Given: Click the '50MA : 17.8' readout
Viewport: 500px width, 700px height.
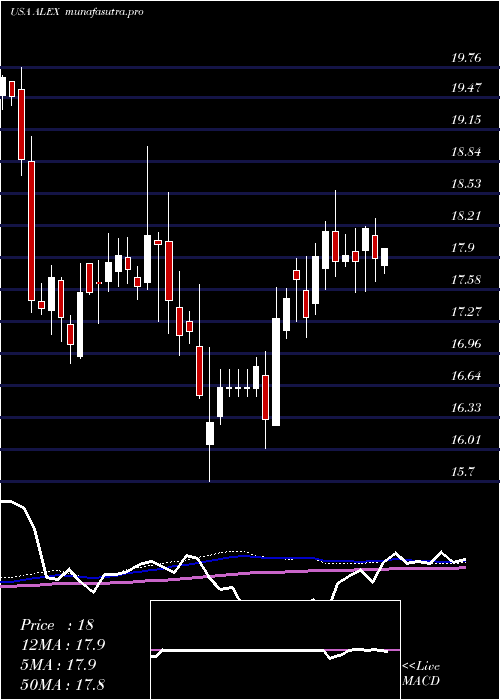Looking at the screenshot, I should [x=62, y=684].
